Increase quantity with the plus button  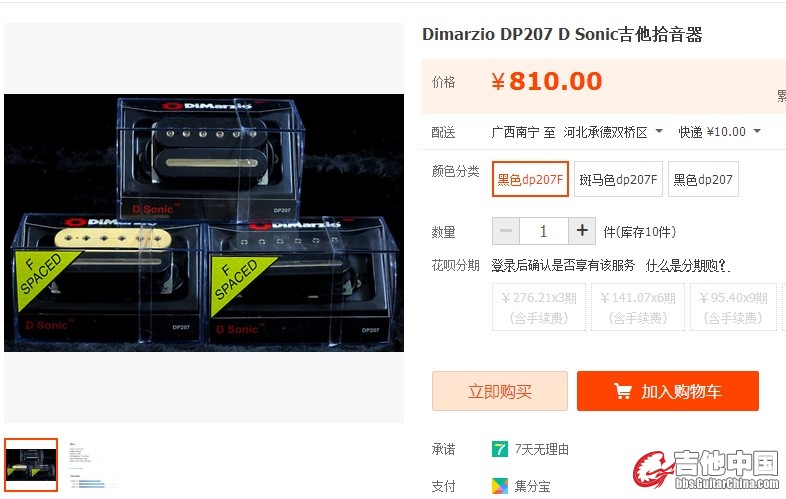pyautogui.click(x=582, y=231)
